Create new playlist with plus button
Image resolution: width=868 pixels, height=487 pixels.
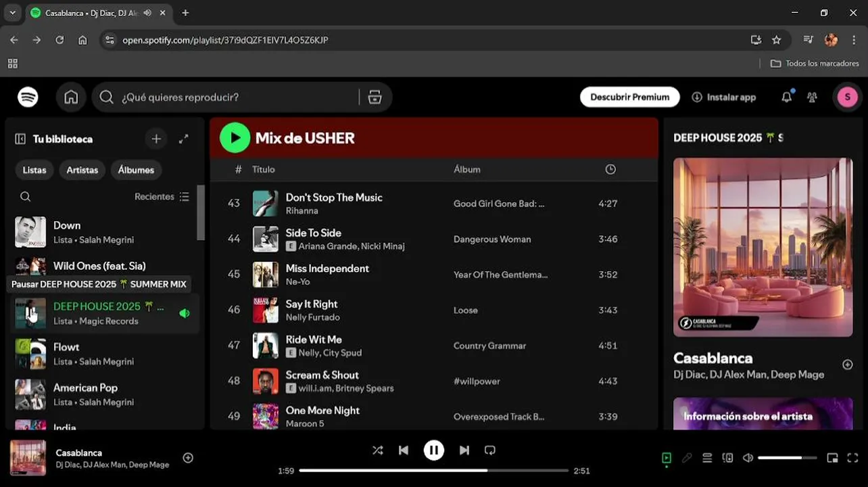click(x=156, y=139)
